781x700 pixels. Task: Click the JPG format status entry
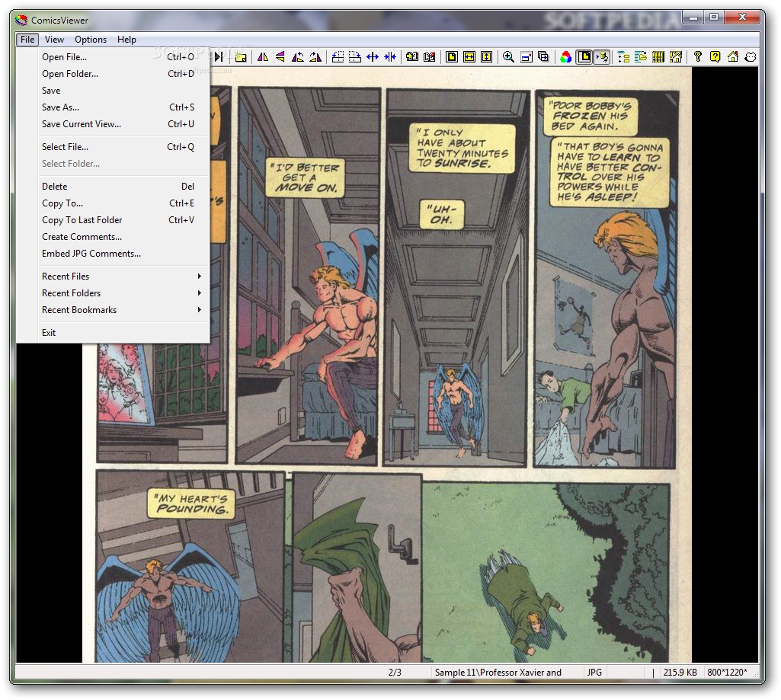coord(594,672)
